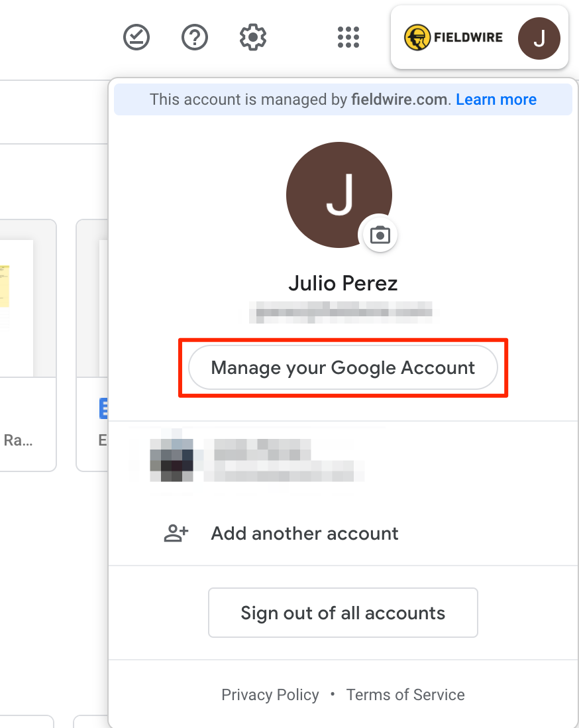This screenshot has width=579, height=728.
Task: Click Manage your Google Account
Action: point(343,367)
